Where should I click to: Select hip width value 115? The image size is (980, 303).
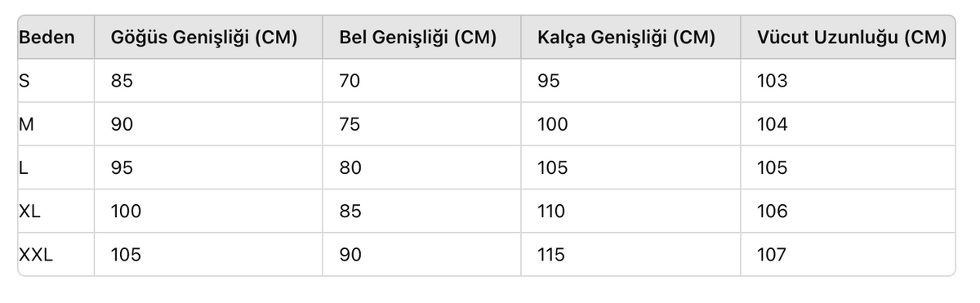551,255
